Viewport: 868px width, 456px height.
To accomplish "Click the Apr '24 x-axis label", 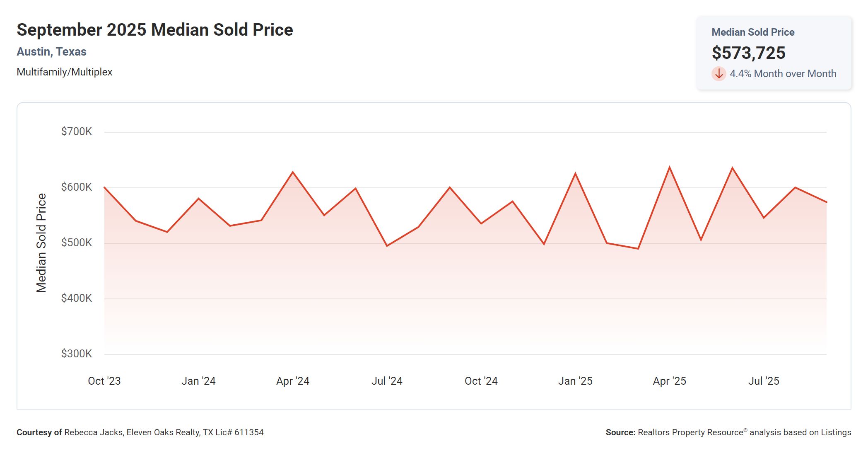I will pyautogui.click(x=293, y=381).
